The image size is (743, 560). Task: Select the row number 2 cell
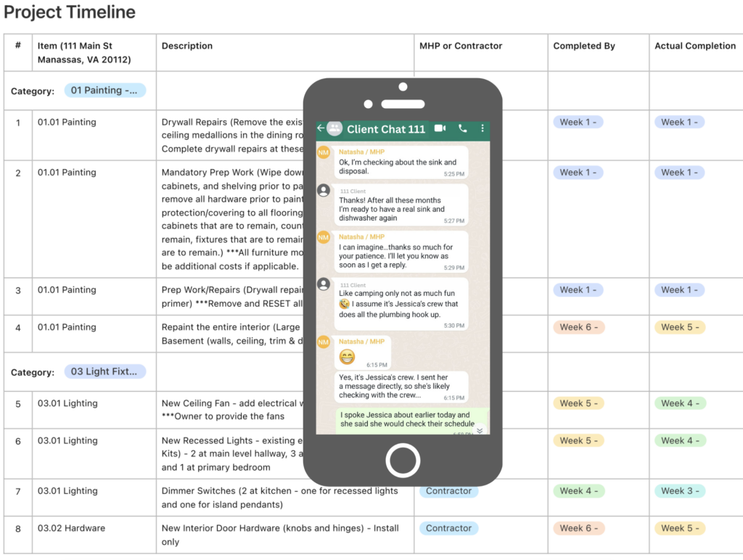click(18, 219)
